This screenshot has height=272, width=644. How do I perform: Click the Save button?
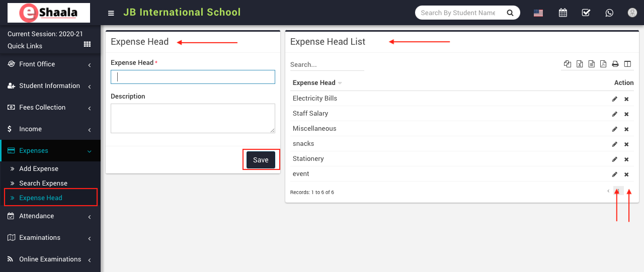coord(261,160)
